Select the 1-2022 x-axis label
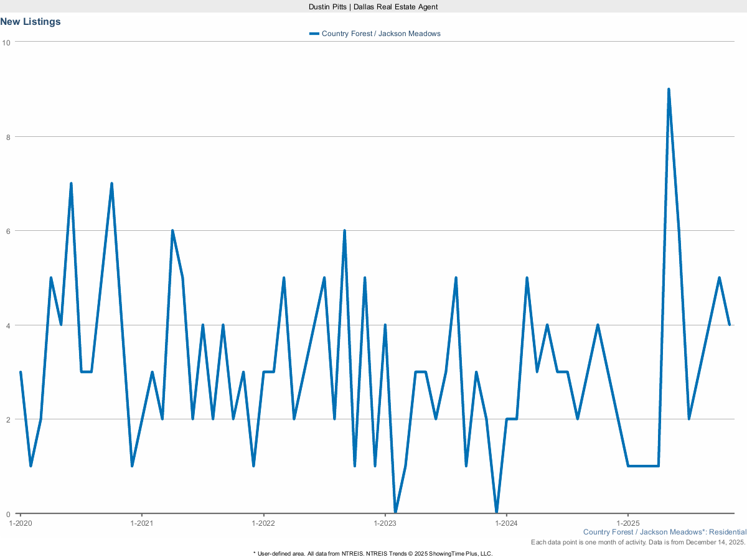Screen dimensions: 747x560 (x=263, y=523)
